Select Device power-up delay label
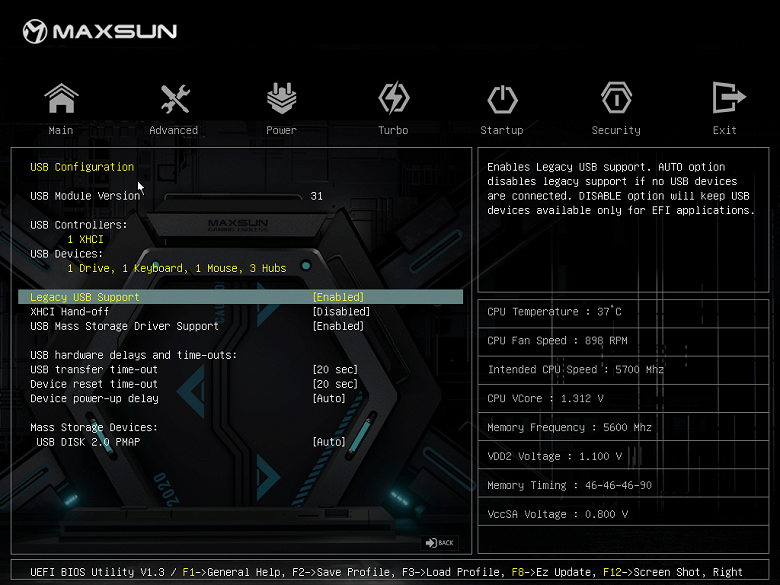The height and width of the screenshot is (585, 780). point(94,398)
